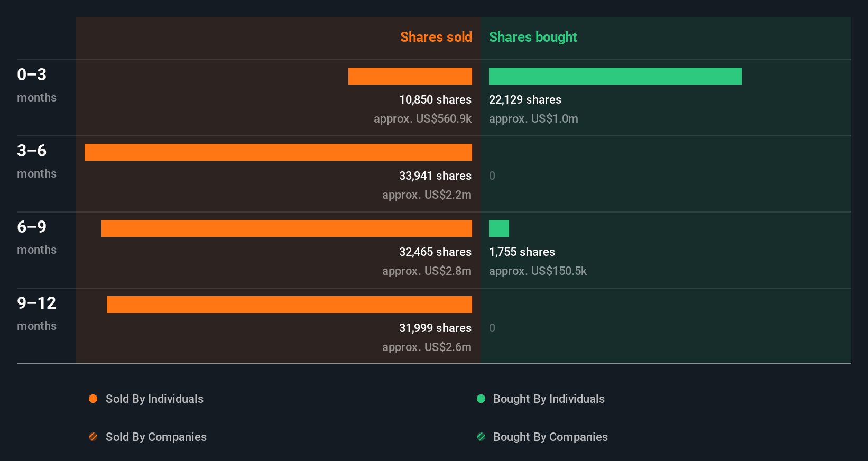The image size is (868, 461).
Task: Click the small 6–9 months green bought bar
Action: [499, 228]
